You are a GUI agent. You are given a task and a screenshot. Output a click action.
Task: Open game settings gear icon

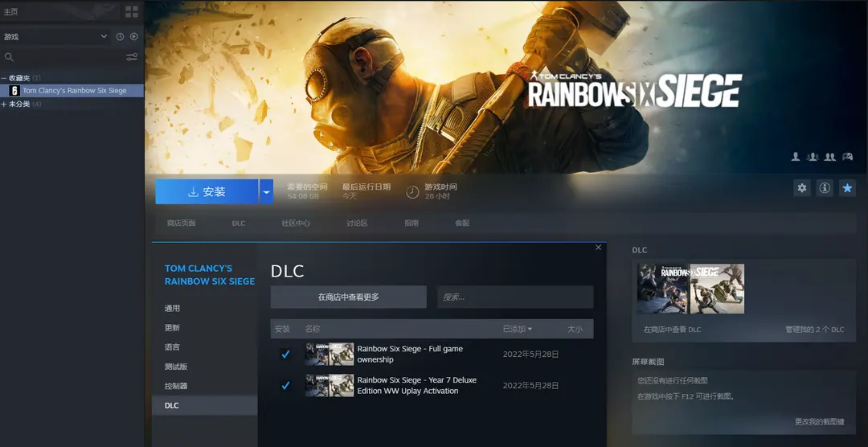(x=801, y=188)
